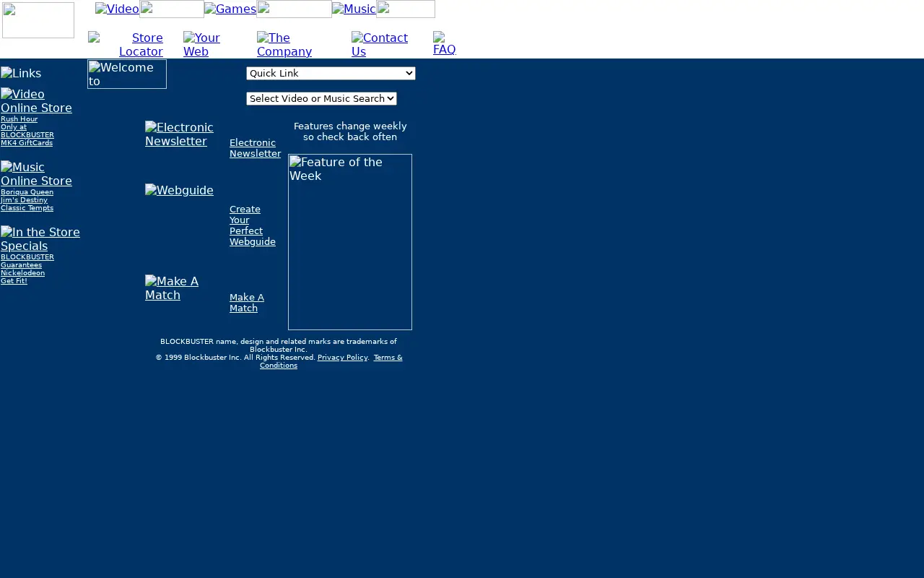This screenshot has height=578, width=924.
Task: Open Video Online Store image link
Action: click(36, 101)
